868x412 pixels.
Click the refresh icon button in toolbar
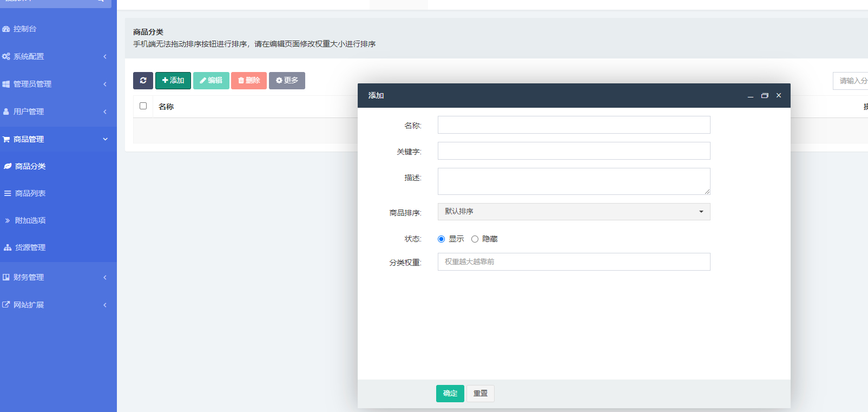tap(143, 80)
